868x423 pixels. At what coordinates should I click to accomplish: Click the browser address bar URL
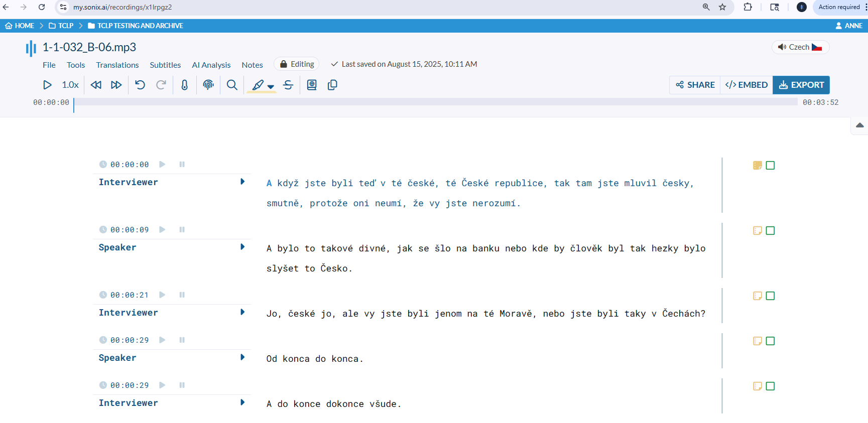click(122, 7)
